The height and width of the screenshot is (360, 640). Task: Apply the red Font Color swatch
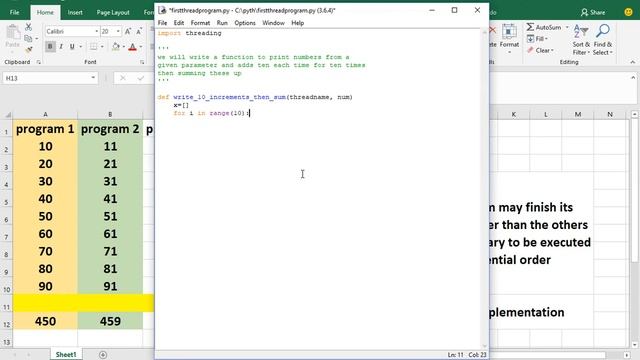pos(133,47)
